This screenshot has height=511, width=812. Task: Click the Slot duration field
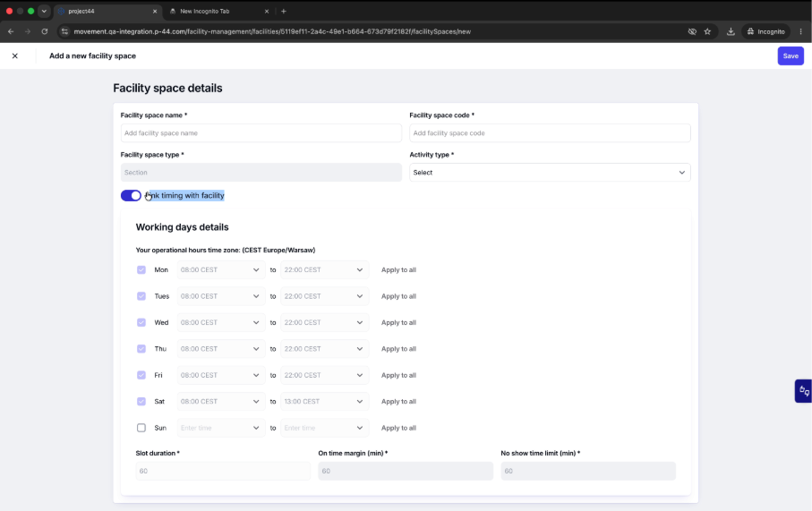click(x=223, y=471)
